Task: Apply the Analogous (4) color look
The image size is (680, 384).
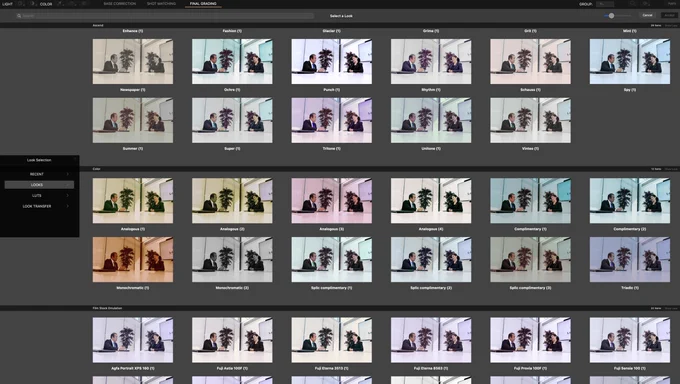Action: pos(431,200)
